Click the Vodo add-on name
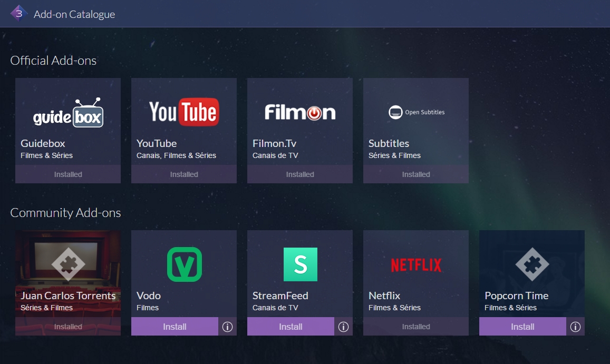This screenshot has height=364, width=610. [x=149, y=296]
